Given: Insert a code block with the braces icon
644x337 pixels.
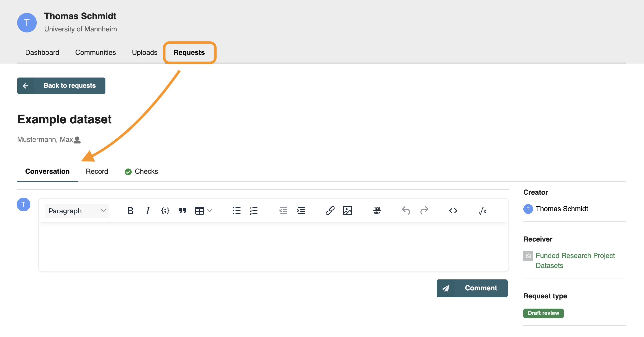Looking at the screenshot, I should pos(165,211).
